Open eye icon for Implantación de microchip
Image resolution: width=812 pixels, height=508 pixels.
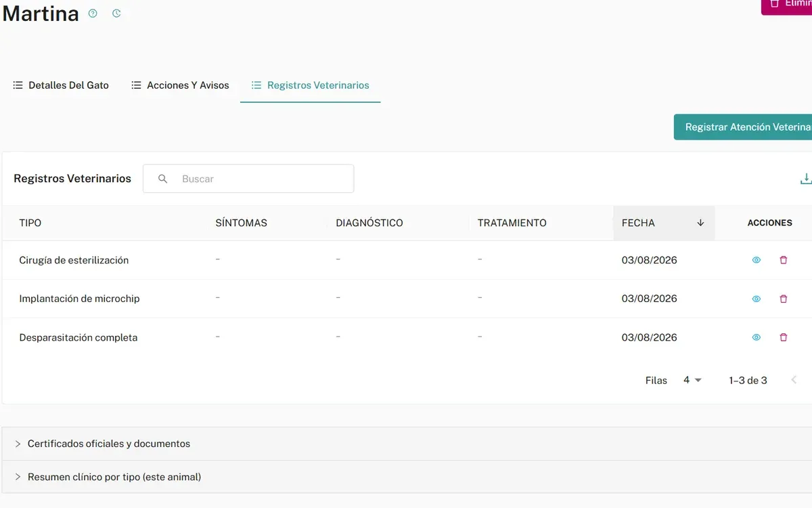tap(757, 299)
